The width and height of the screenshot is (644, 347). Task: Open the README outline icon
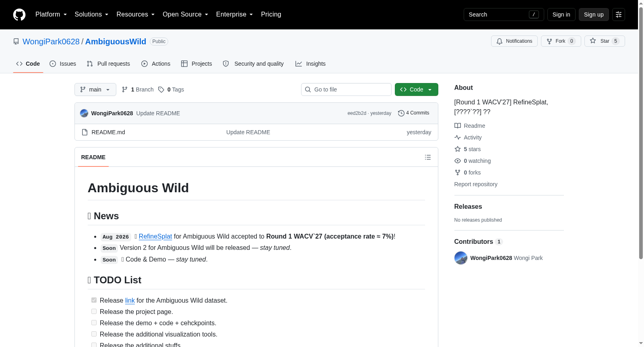[428, 157]
